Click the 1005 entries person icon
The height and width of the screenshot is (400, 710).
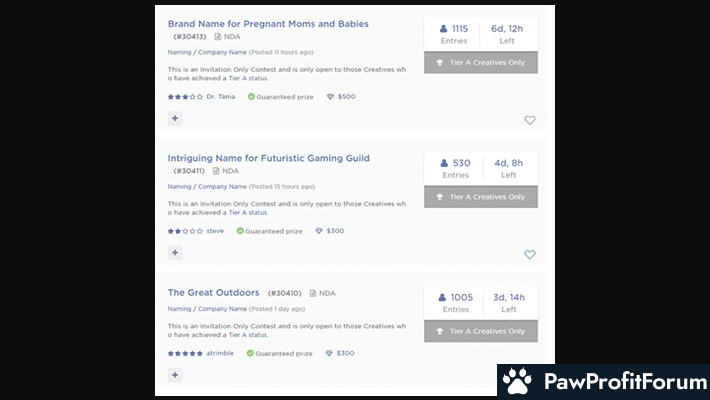click(x=442, y=297)
